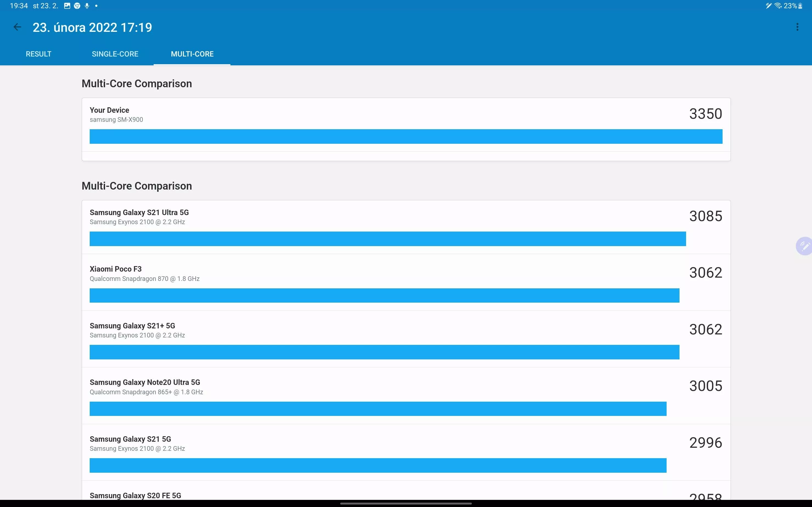Tap the microphone icon in status bar
The width and height of the screenshot is (812, 507).
87,6
